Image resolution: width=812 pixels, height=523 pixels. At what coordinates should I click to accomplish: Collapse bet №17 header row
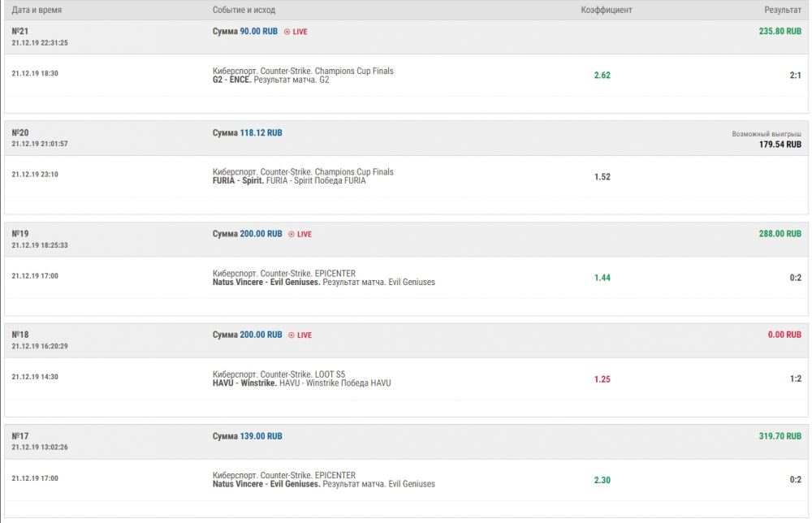[406, 441]
